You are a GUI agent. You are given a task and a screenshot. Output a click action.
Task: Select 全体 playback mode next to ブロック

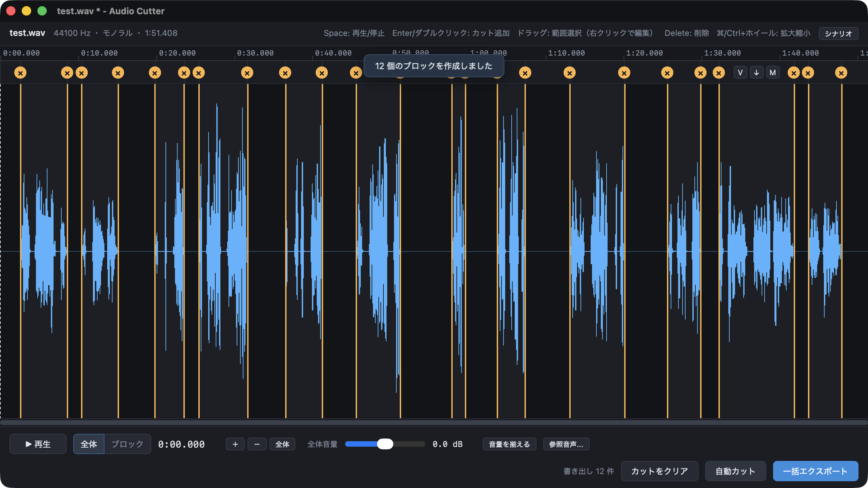89,444
